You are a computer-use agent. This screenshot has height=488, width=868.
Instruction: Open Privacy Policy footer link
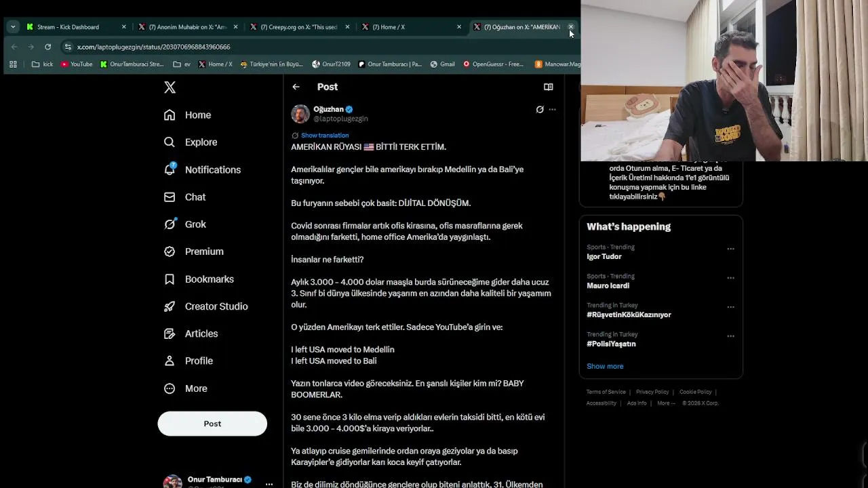click(x=652, y=392)
